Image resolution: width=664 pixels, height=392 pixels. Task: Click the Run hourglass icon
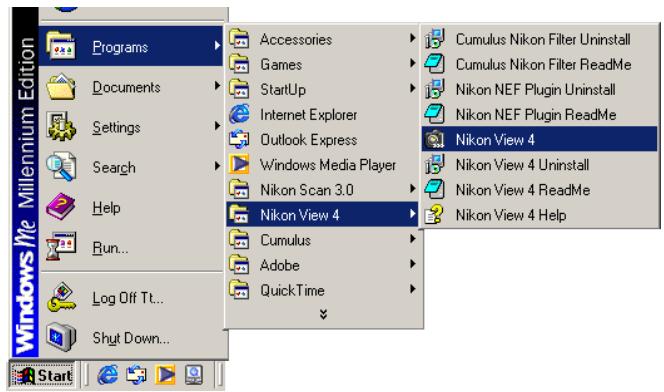pyautogui.click(x=61, y=246)
